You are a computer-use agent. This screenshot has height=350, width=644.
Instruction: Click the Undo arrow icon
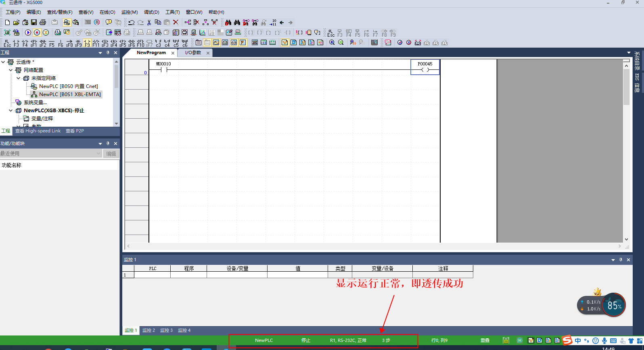131,23
